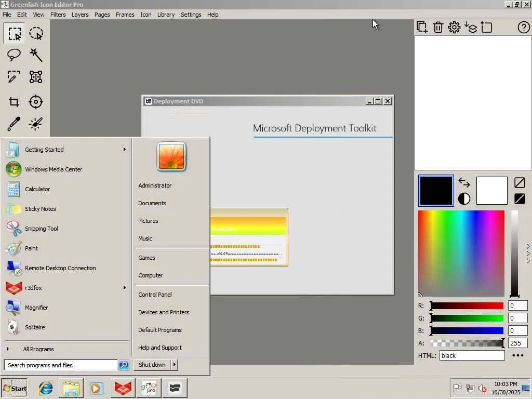Viewport: 532px width, 399px height.
Task: Select the Retouch sparkle tool
Action: pos(36,124)
